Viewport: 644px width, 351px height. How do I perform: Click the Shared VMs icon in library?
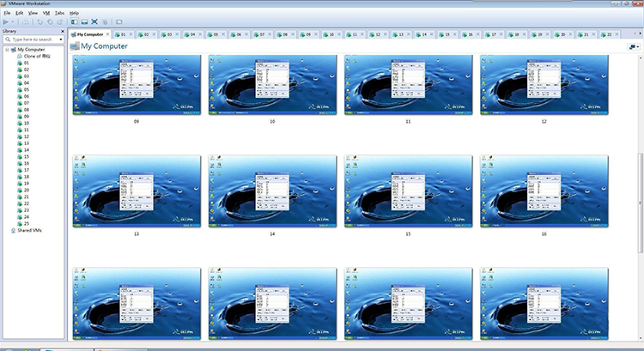(x=13, y=231)
